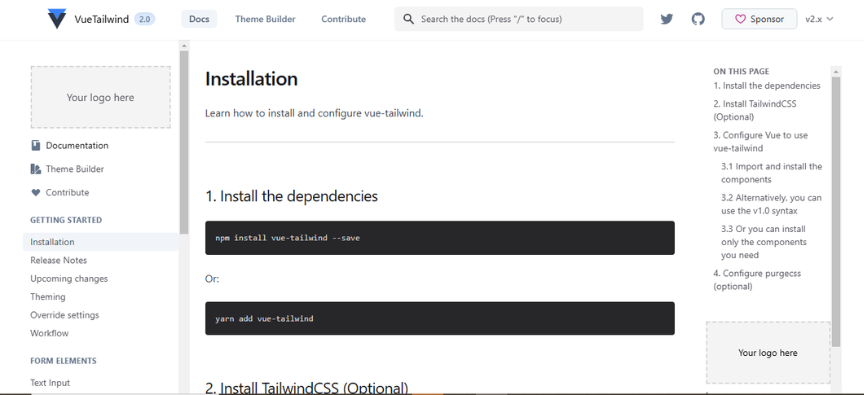Click the search magnifier icon
Screen dimensions: 864x395
[x=408, y=19]
